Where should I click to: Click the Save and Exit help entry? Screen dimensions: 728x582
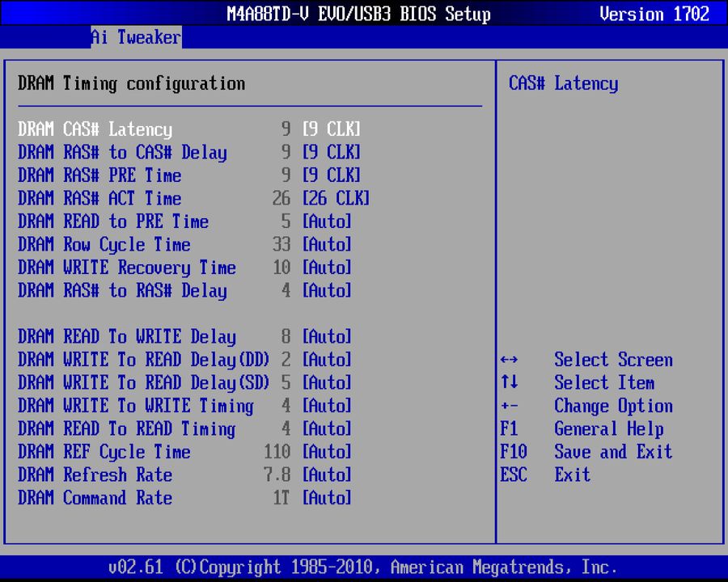click(x=613, y=453)
